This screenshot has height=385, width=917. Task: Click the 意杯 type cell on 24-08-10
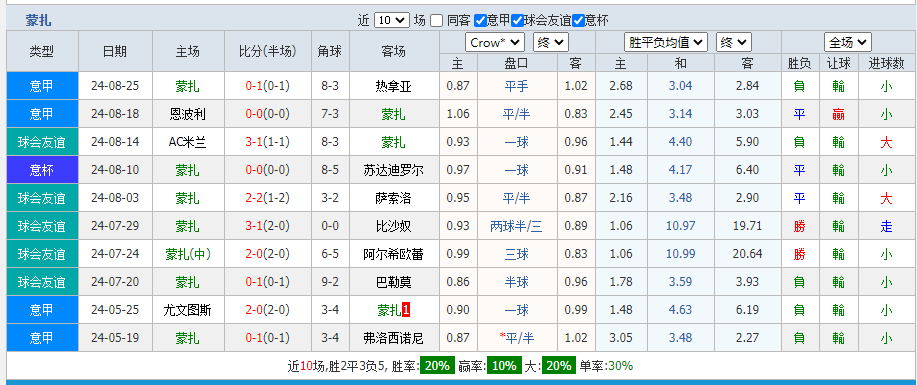[x=42, y=170]
